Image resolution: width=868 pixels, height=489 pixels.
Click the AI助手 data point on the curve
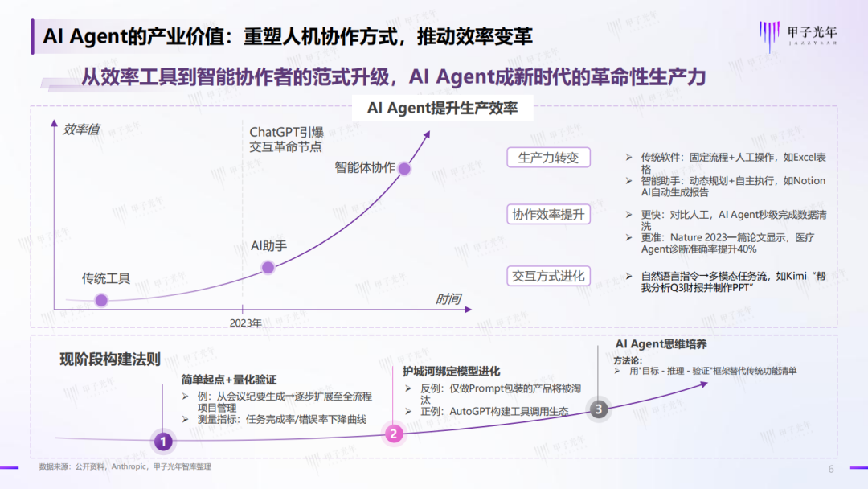click(268, 268)
